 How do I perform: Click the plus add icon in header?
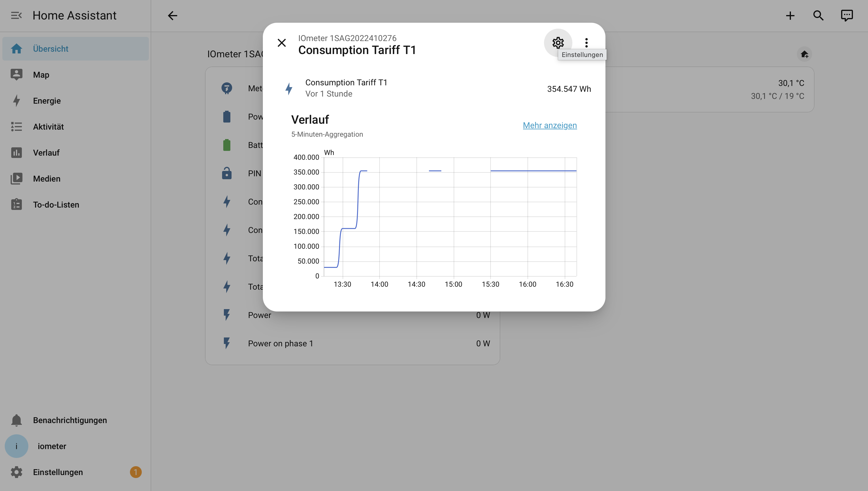coord(790,16)
